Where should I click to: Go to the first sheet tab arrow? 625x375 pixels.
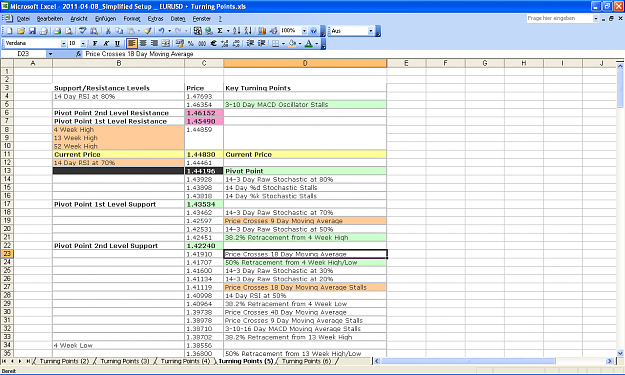click(4, 361)
